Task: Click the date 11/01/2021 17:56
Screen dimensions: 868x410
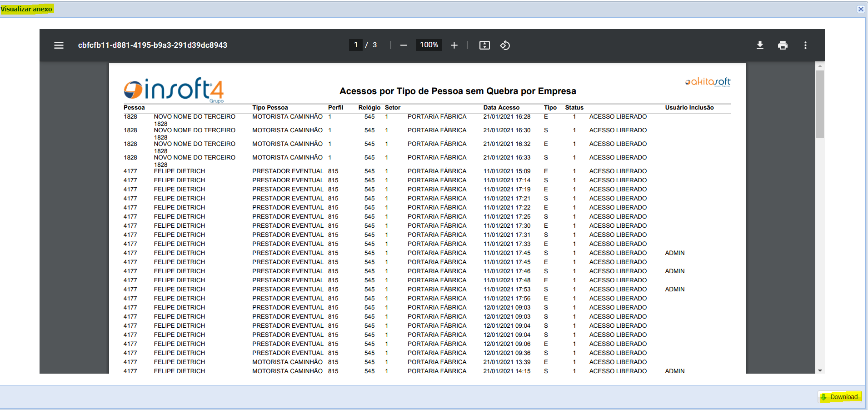Action: 507,299
